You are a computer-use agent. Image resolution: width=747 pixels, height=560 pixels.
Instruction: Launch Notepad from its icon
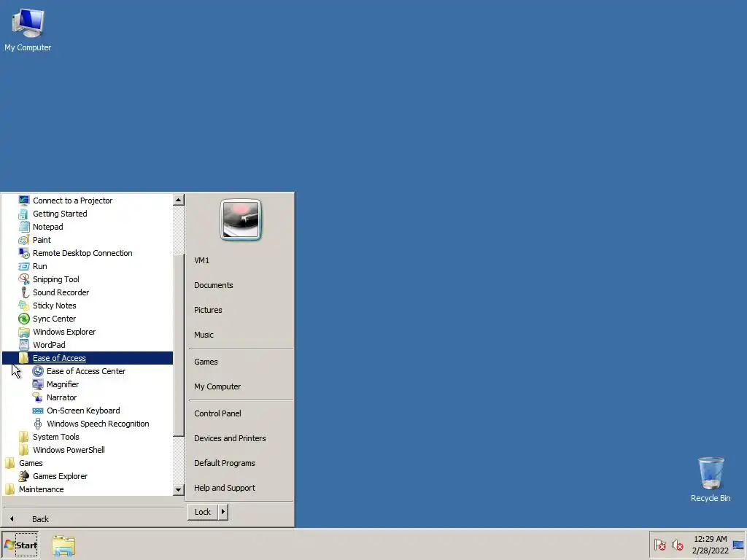click(24, 227)
